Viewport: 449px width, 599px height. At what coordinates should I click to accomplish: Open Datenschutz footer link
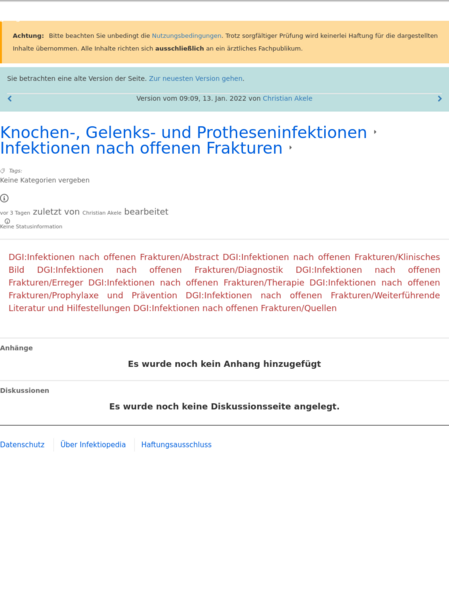point(22,444)
